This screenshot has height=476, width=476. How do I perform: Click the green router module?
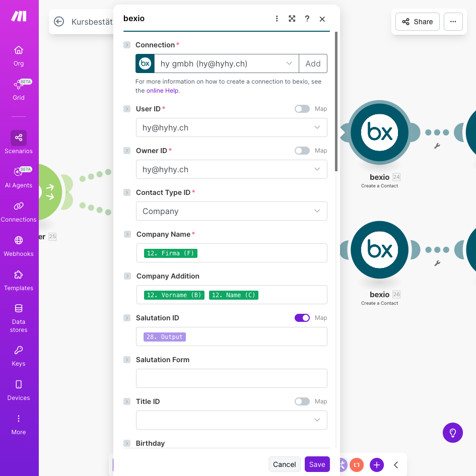[50, 192]
